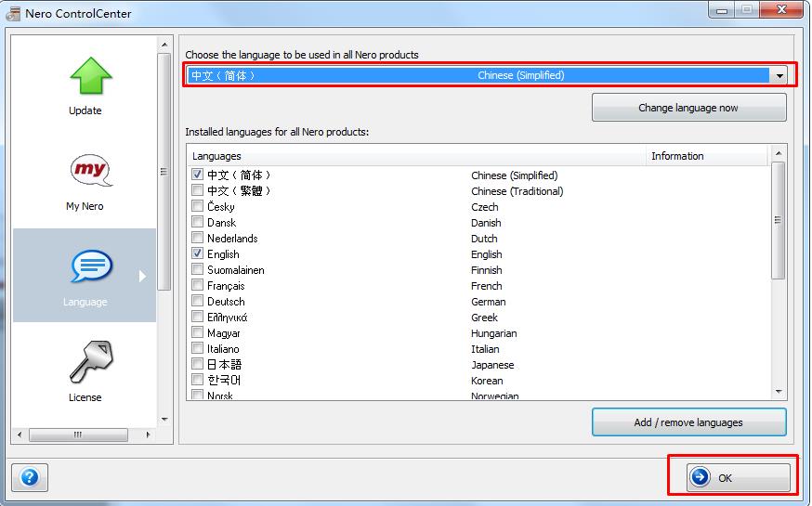The height and width of the screenshot is (506, 812).
Task: Click the Add / remove languages button
Action: 688,422
